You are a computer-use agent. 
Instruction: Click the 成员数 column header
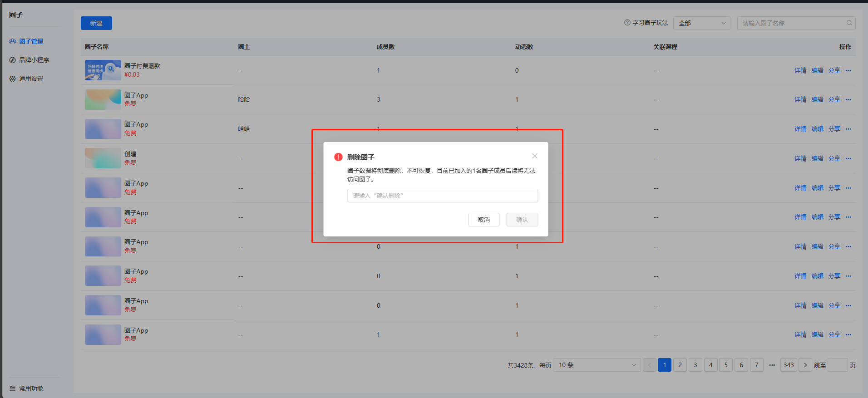[386, 47]
